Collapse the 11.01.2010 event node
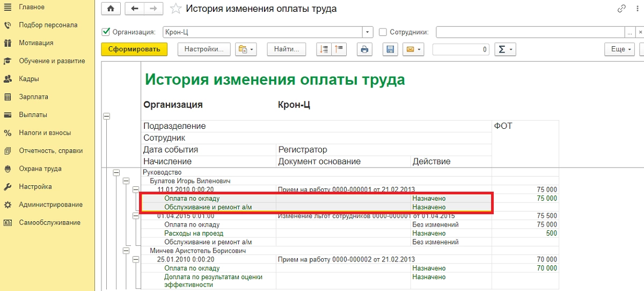Image resolution: width=644 pixels, height=291 pixels. [x=136, y=190]
